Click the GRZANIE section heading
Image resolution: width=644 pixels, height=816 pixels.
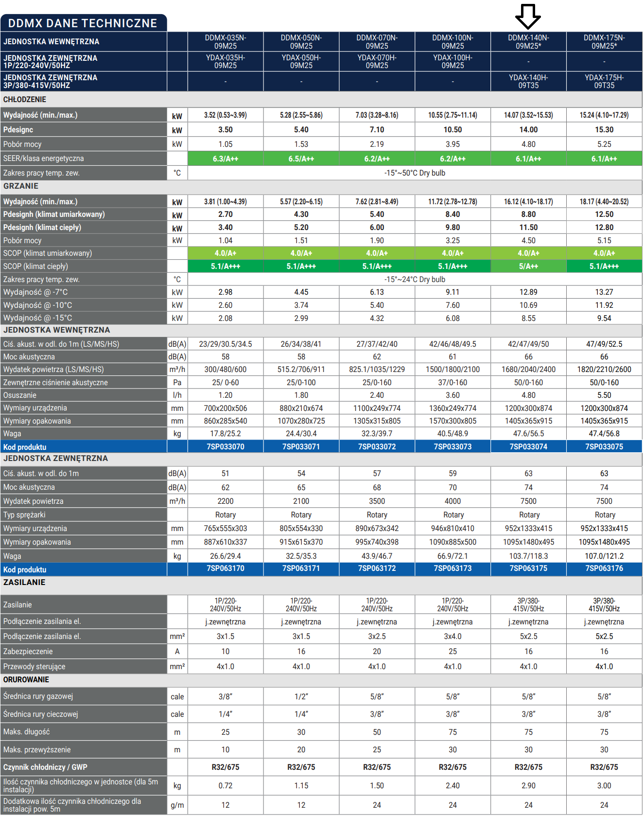(x=21, y=186)
